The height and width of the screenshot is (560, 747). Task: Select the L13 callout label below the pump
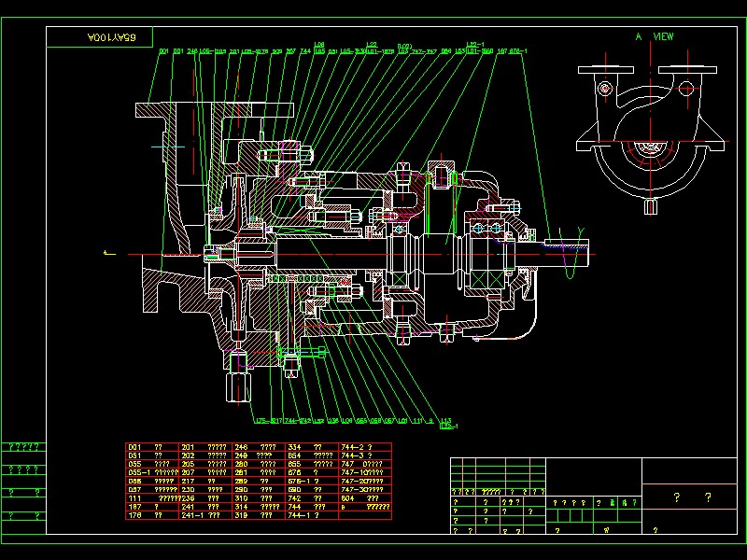pos(445,421)
